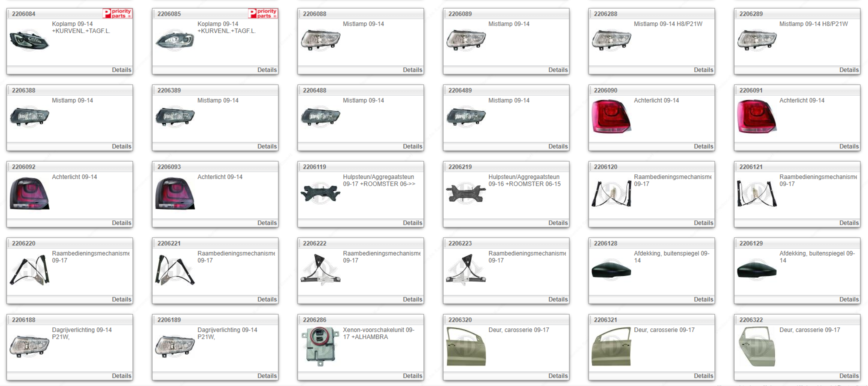Click the priority parts badge on item 2206085

pos(262,13)
